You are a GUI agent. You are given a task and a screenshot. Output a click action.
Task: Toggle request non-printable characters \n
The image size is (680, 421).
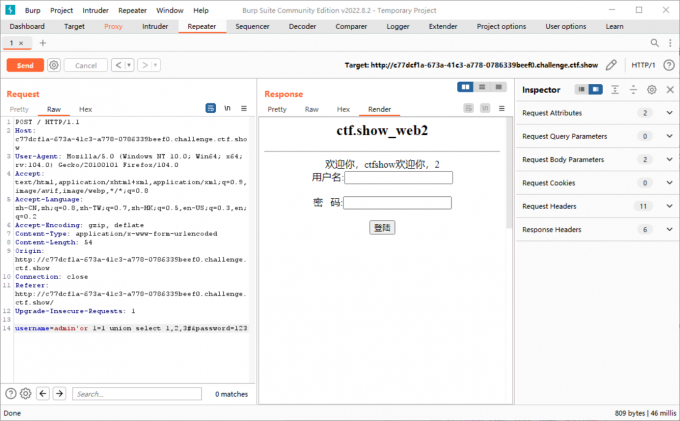click(227, 108)
